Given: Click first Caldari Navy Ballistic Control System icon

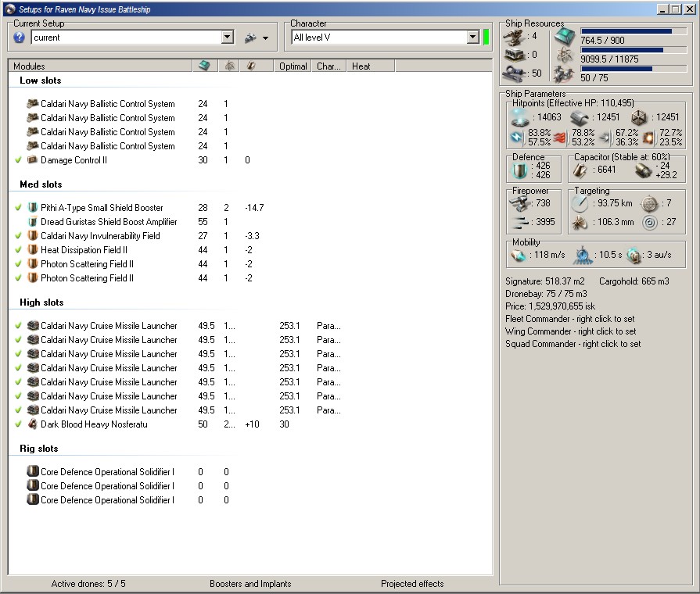Looking at the screenshot, I should coord(32,103).
